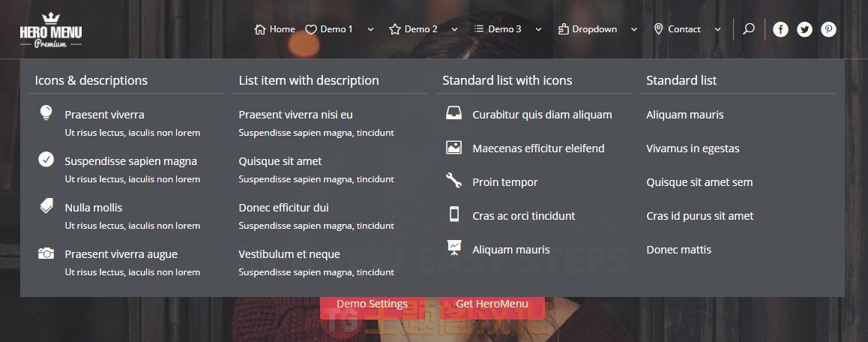Click the heart icon beside Demo 1
The width and height of the screenshot is (868, 342).
(x=311, y=29)
